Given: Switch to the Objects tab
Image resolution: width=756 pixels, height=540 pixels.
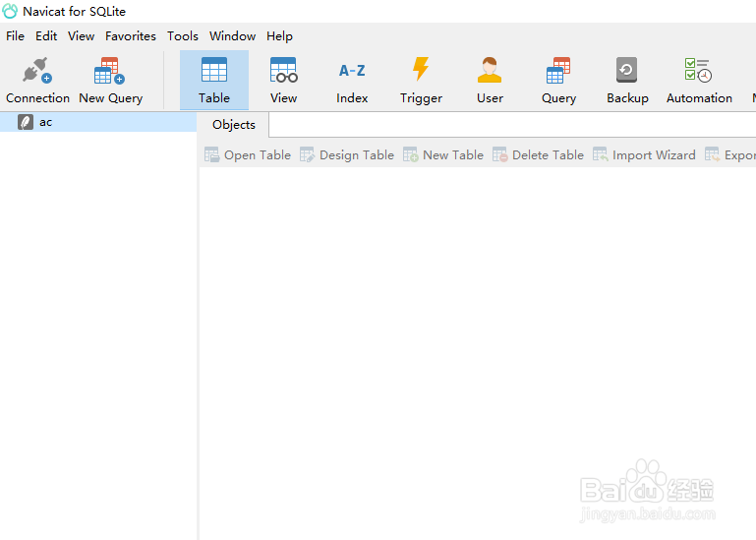Looking at the screenshot, I should pyautogui.click(x=234, y=125).
